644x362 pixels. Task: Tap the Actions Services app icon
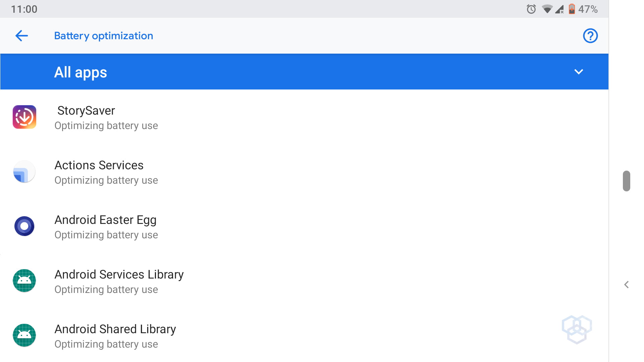click(x=24, y=172)
